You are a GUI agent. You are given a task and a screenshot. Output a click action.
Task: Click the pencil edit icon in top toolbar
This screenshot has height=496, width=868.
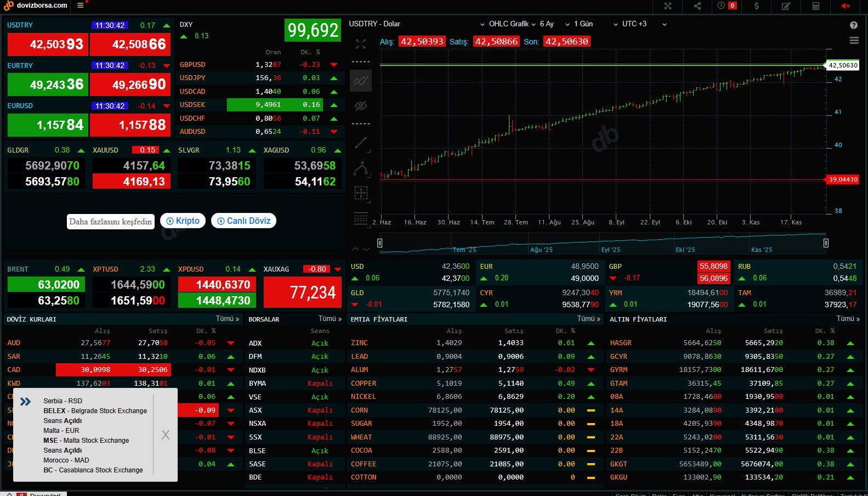click(x=786, y=6)
